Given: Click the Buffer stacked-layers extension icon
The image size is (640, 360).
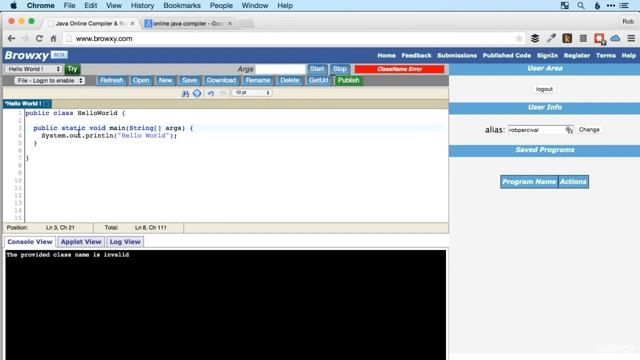Looking at the screenshot, I should [x=535, y=38].
